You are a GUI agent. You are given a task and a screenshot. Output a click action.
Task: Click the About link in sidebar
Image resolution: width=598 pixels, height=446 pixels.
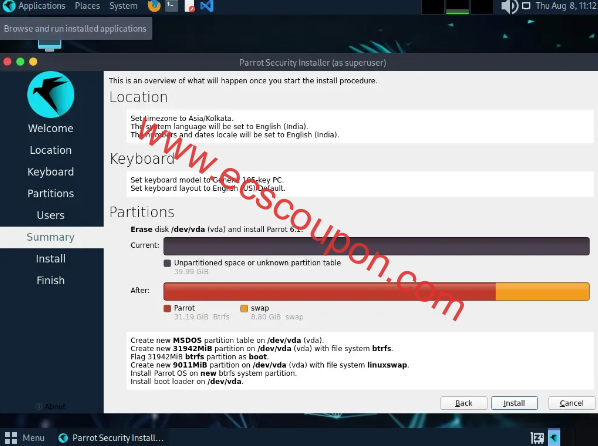pyautogui.click(x=51, y=406)
